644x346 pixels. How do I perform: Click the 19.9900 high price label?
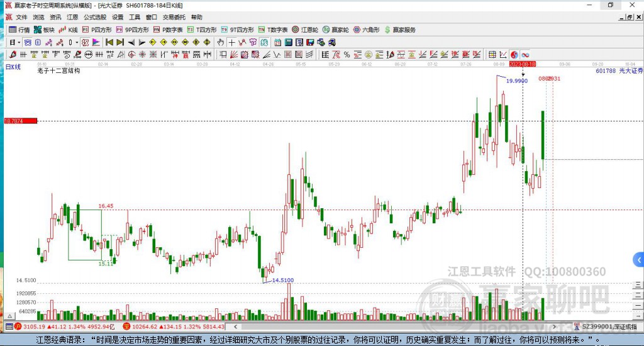coord(517,81)
